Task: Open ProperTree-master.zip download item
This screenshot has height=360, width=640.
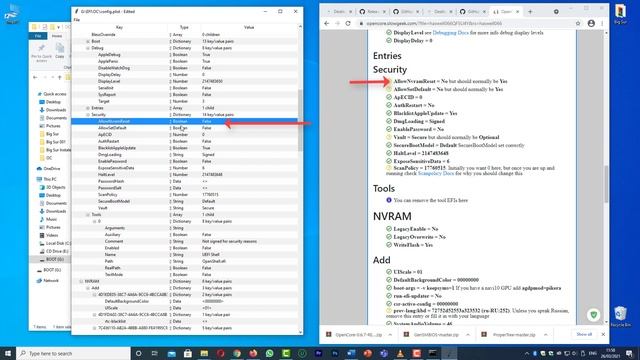Action: (510, 335)
